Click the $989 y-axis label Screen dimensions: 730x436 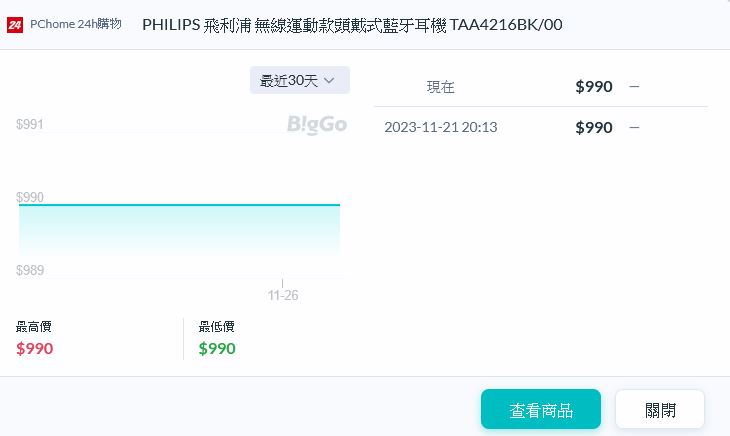[x=30, y=271]
